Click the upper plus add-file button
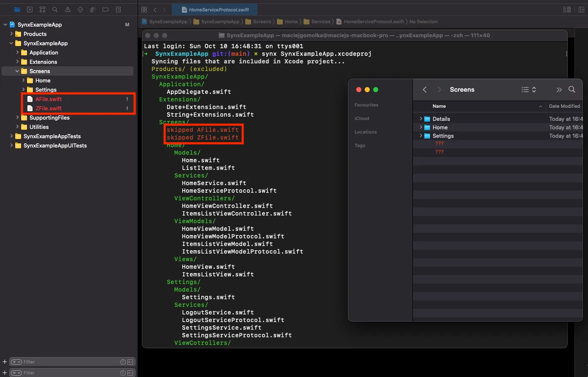This screenshot has width=588, height=377. (x=5, y=362)
